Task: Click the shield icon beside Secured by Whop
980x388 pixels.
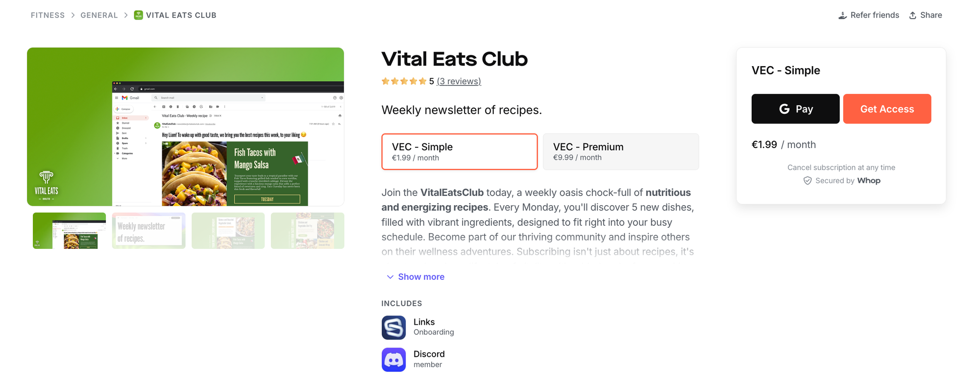Action: coord(807,180)
